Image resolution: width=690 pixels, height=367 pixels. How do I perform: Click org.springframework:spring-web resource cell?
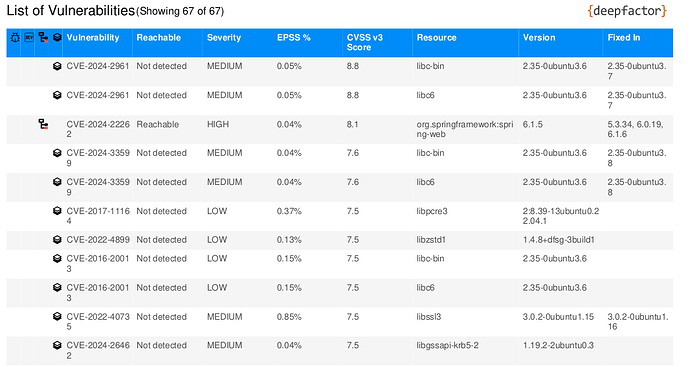pyautogui.click(x=465, y=129)
